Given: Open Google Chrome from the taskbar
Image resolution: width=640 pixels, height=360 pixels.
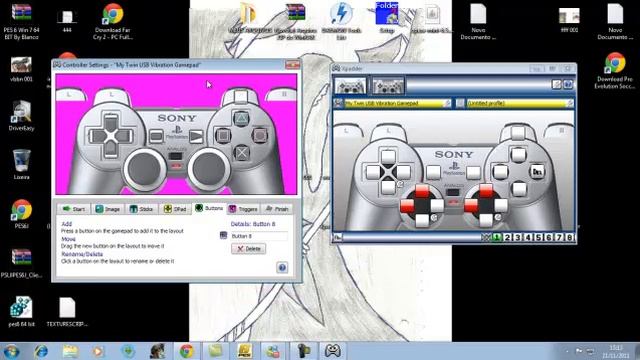Looking at the screenshot, I should (x=187, y=351).
